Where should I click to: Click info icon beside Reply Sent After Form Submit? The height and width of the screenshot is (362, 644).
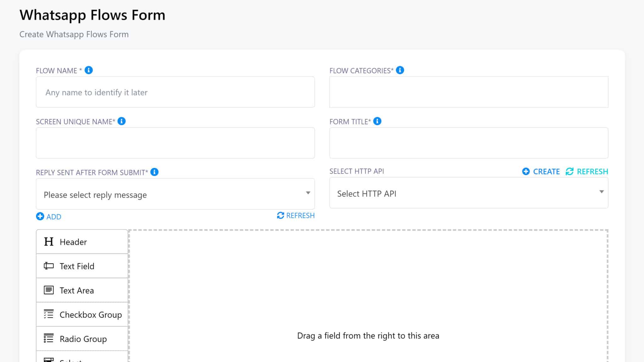click(154, 172)
